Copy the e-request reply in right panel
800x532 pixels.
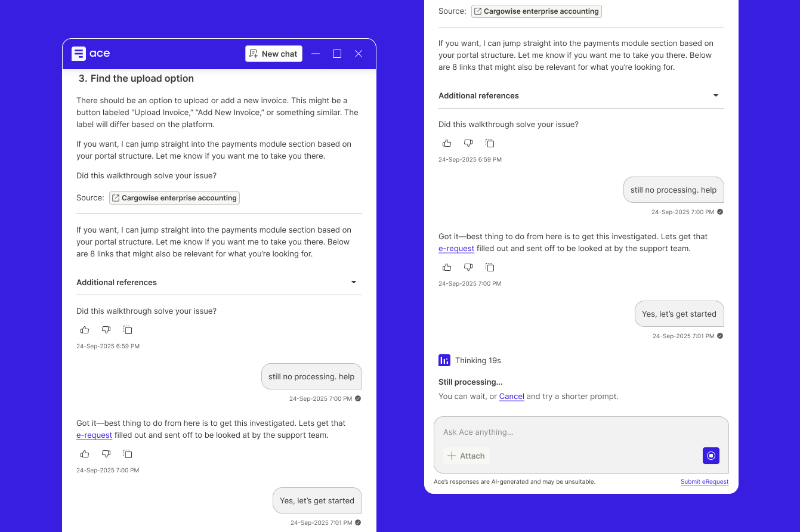[490, 267]
